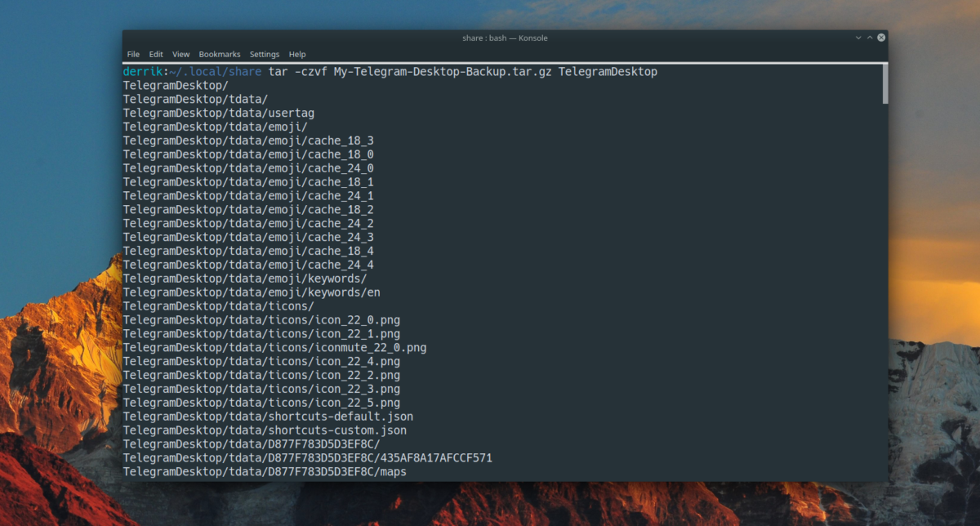Click line ending '435AF8A17AFCCF571'
Image resolution: width=980 pixels, height=526 pixels.
[x=308, y=458]
